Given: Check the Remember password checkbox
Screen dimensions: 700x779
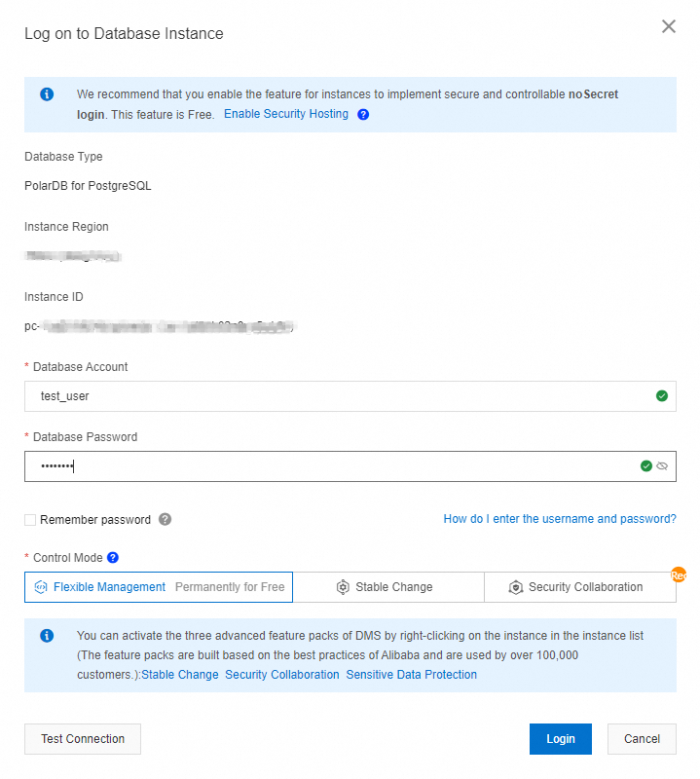Looking at the screenshot, I should point(30,520).
